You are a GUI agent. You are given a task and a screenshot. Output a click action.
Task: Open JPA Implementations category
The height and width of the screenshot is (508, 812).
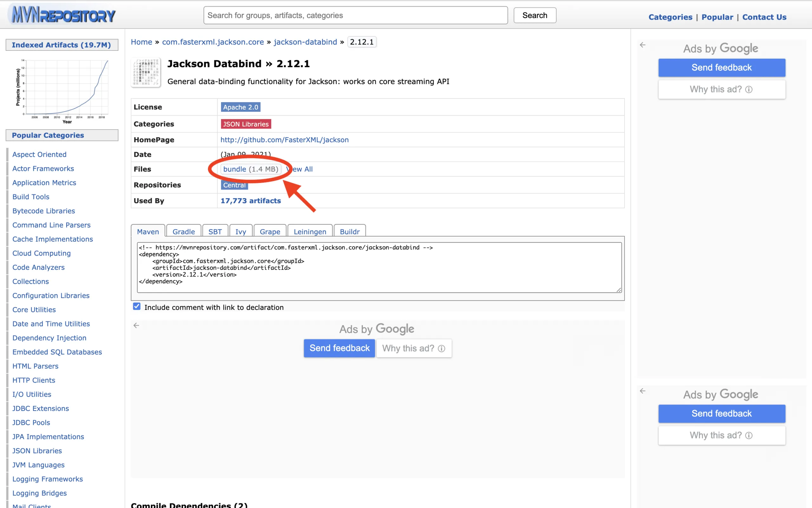coord(48,437)
